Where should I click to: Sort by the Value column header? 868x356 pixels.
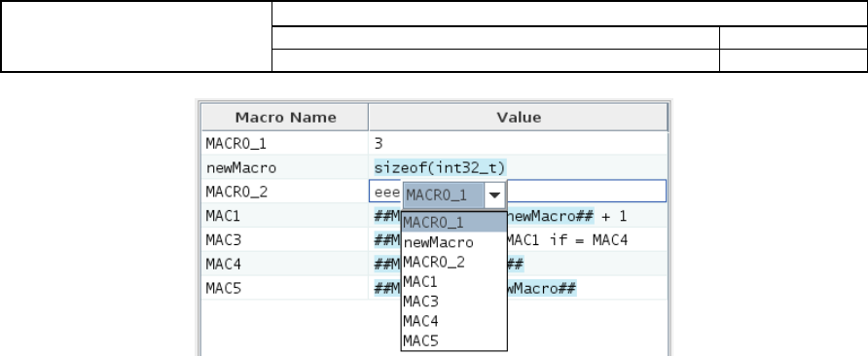click(x=519, y=118)
